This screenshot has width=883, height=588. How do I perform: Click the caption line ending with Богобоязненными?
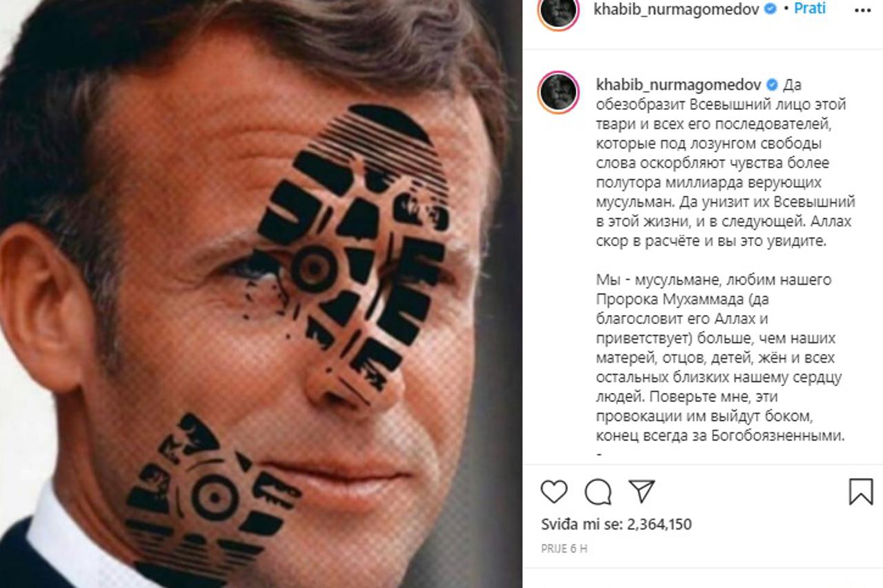(720, 436)
